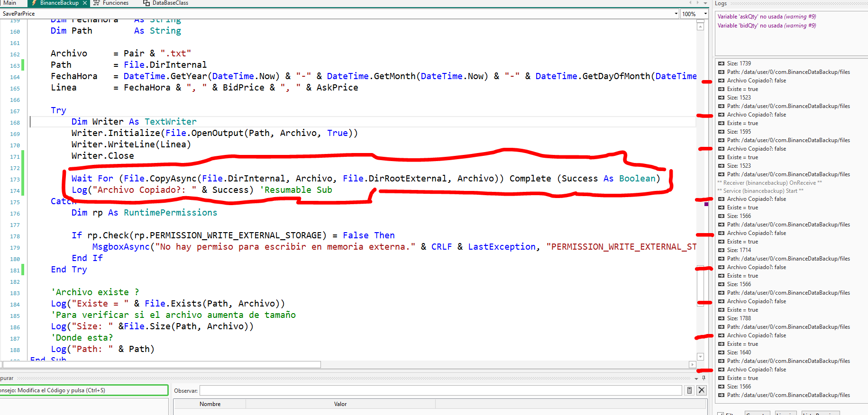Click the log icon beside "Size: 1714"
This screenshot has height=415, width=868.
click(x=721, y=250)
